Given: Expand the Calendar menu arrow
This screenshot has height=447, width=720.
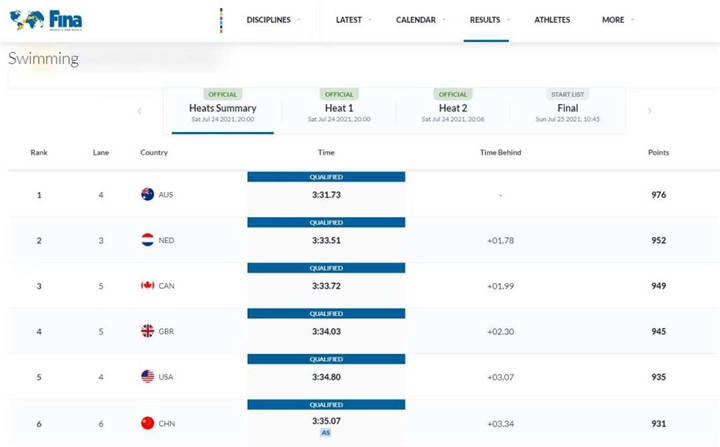Looking at the screenshot, I should [x=444, y=20].
